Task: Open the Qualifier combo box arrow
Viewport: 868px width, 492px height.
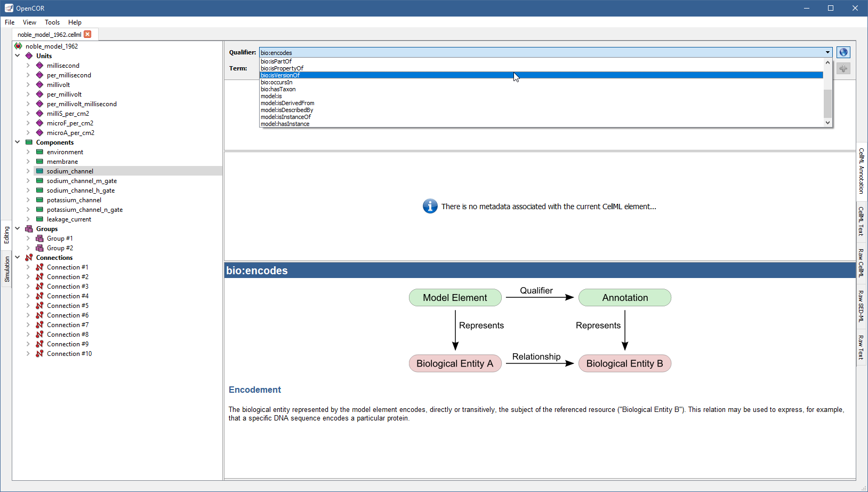Action: (x=827, y=52)
